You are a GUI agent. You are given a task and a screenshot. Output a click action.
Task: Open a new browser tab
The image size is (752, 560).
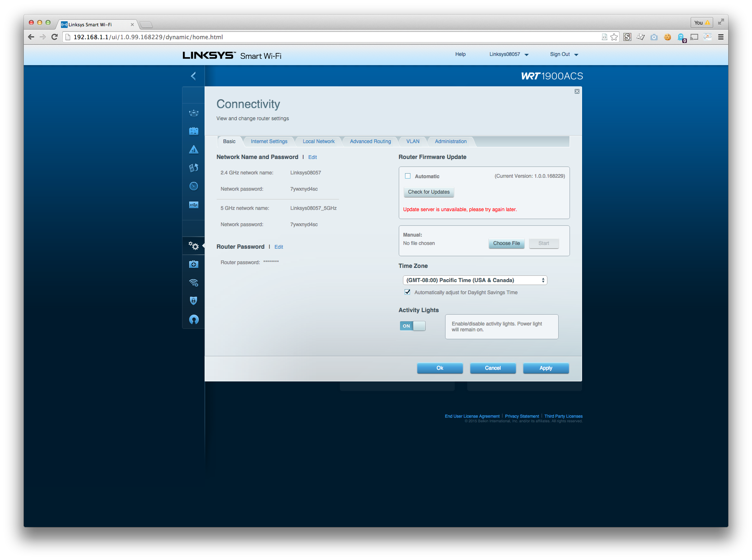(146, 25)
